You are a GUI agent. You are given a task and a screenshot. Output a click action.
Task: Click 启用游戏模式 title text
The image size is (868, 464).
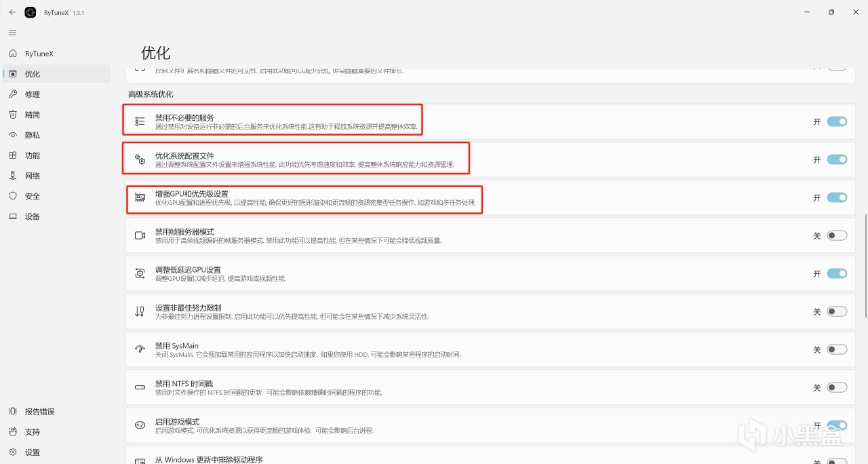[x=177, y=421]
